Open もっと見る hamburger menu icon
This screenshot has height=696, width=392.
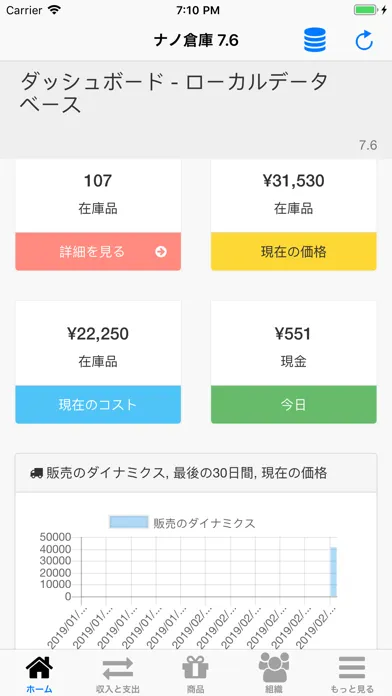pos(352,668)
